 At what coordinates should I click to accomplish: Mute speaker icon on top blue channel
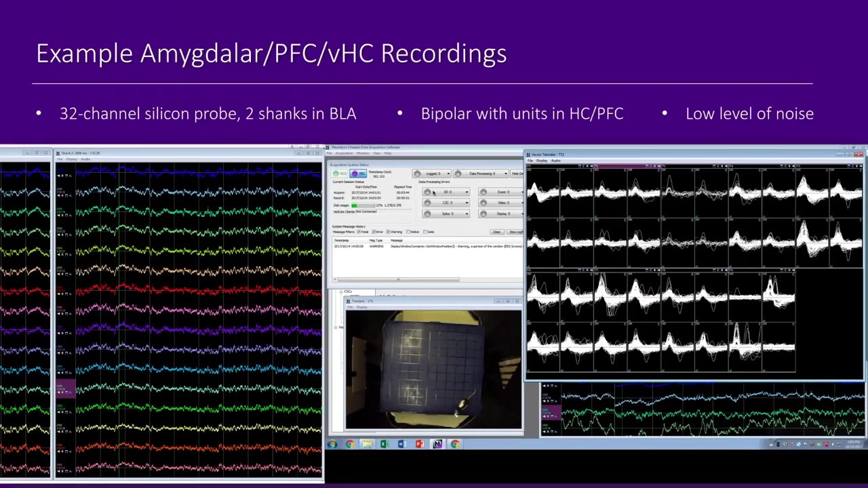(x=58, y=176)
